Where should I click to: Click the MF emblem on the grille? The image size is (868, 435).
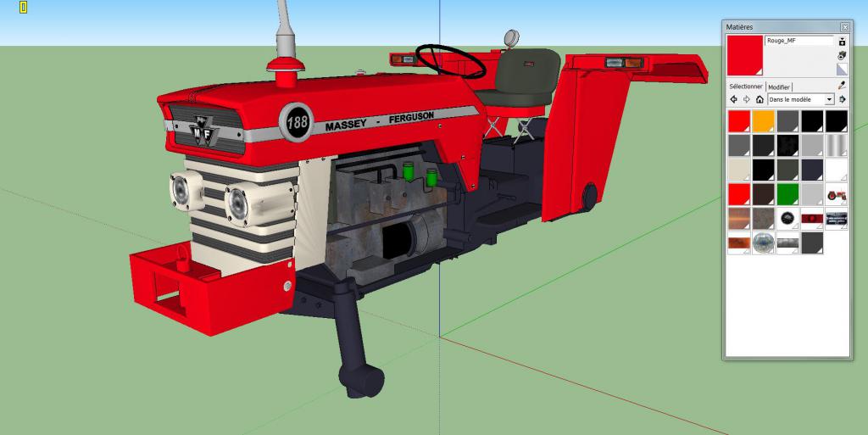(203, 131)
